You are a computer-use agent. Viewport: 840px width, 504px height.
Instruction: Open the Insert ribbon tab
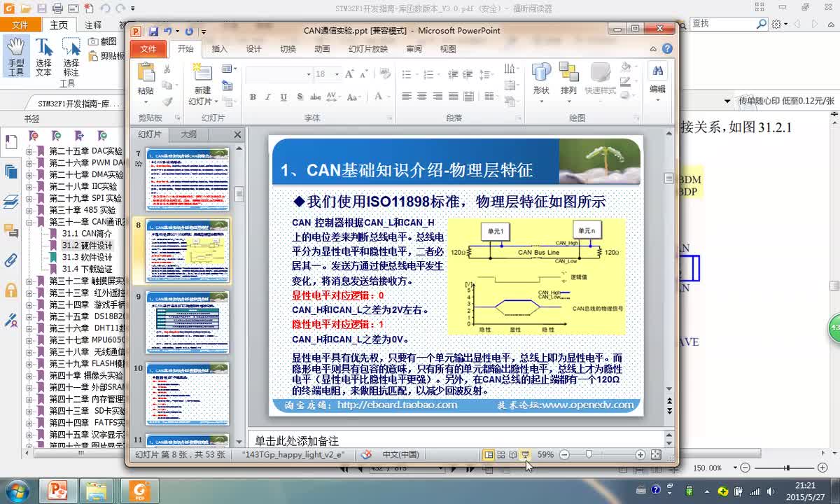tap(220, 49)
